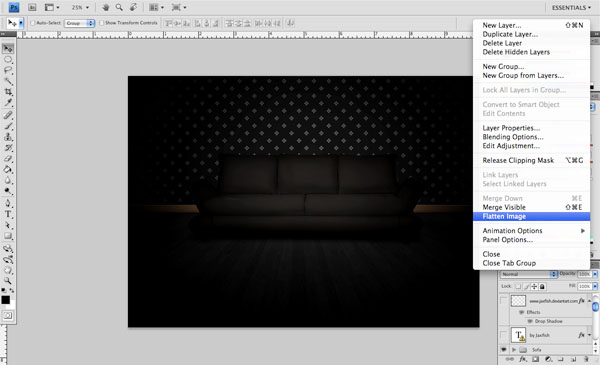
Task: Choose Flatten Image from menu
Action: pyautogui.click(x=531, y=217)
